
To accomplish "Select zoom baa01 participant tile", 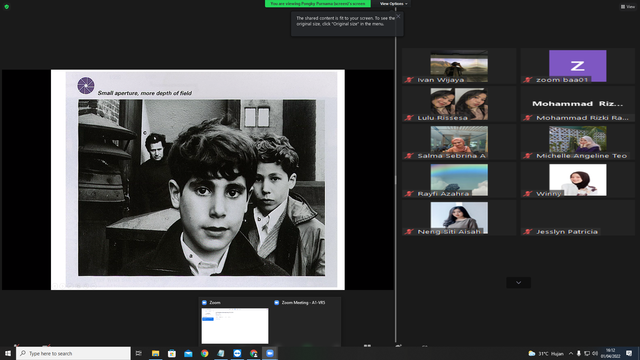I will [x=578, y=66].
